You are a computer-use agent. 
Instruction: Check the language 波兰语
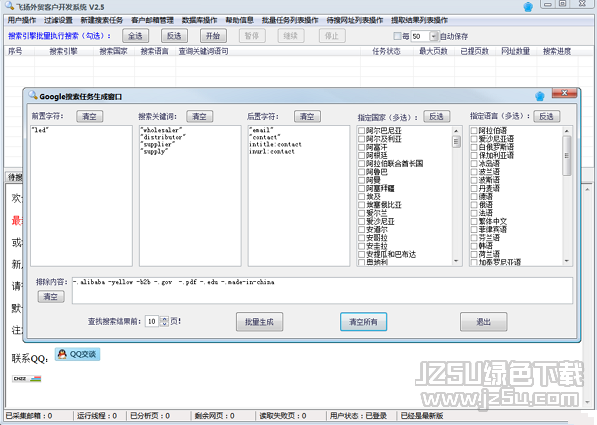pos(474,172)
